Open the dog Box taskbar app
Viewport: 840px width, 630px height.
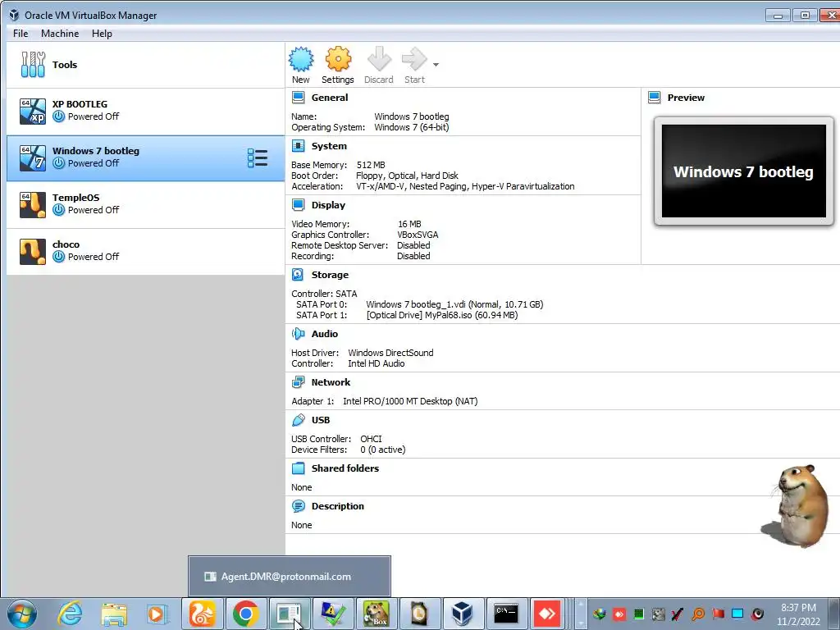[376, 614]
